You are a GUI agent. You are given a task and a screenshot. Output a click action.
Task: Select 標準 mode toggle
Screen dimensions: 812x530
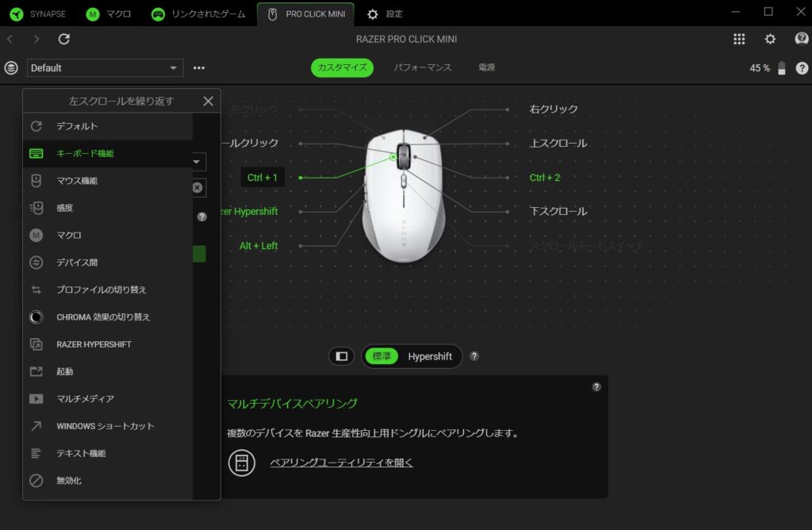(381, 356)
